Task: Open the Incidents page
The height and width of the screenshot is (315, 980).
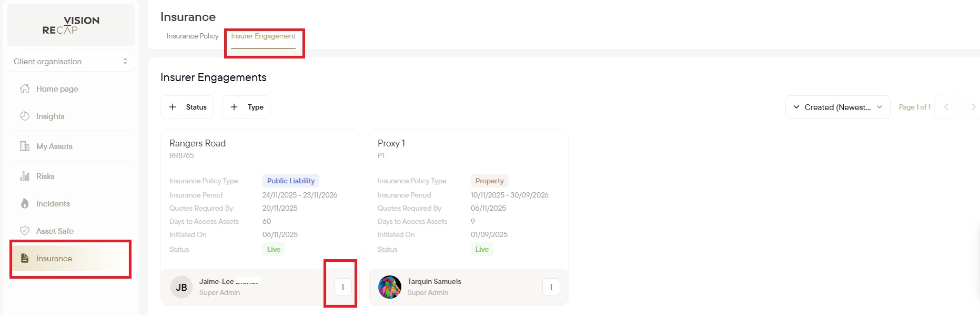Action: 53,204
